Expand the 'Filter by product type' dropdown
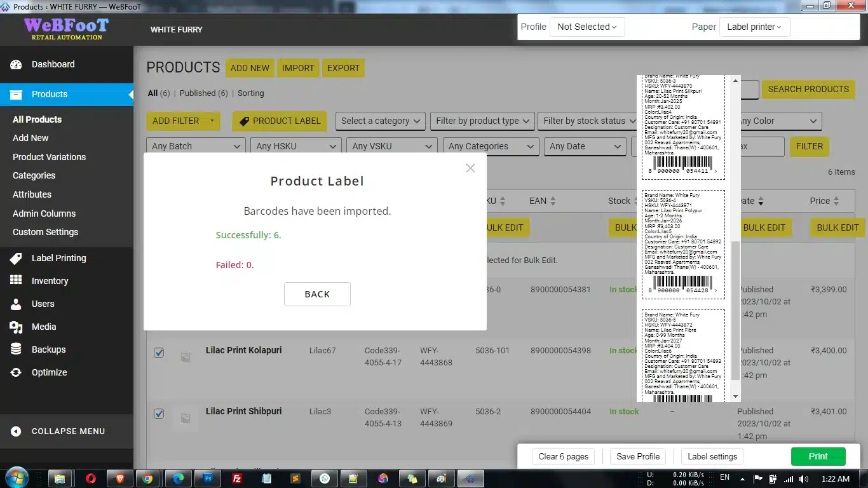868x488 pixels. click(x=483, y=121)
